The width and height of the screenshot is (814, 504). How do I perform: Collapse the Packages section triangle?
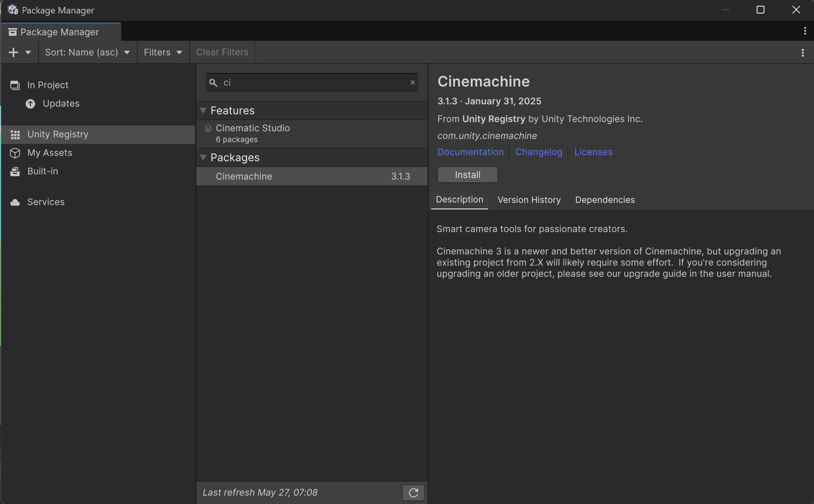[x=203, y=157]
